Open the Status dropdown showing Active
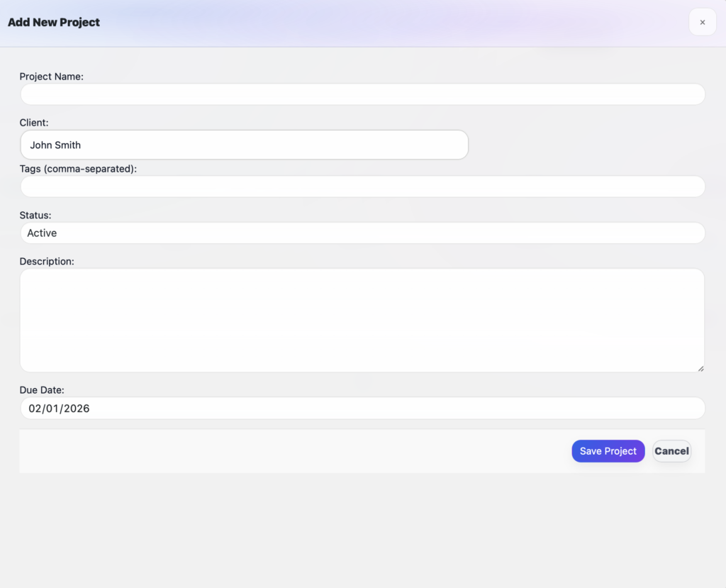Screen dimensions: 726x588 point(362,233)
